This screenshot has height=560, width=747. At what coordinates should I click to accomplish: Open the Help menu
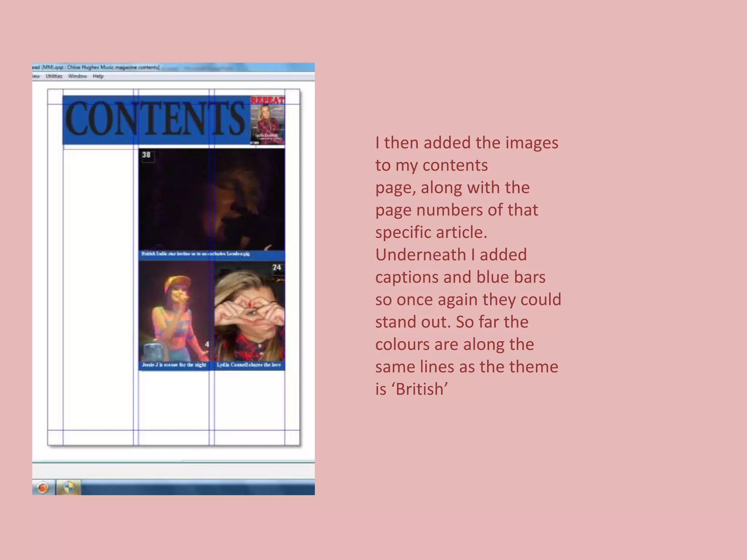(x=98, y=76)
